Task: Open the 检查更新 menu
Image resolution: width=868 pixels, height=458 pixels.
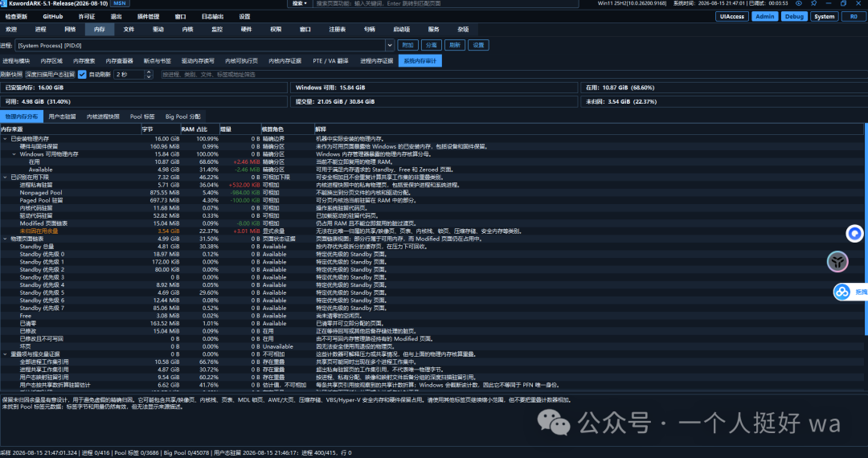Action: 16,17
